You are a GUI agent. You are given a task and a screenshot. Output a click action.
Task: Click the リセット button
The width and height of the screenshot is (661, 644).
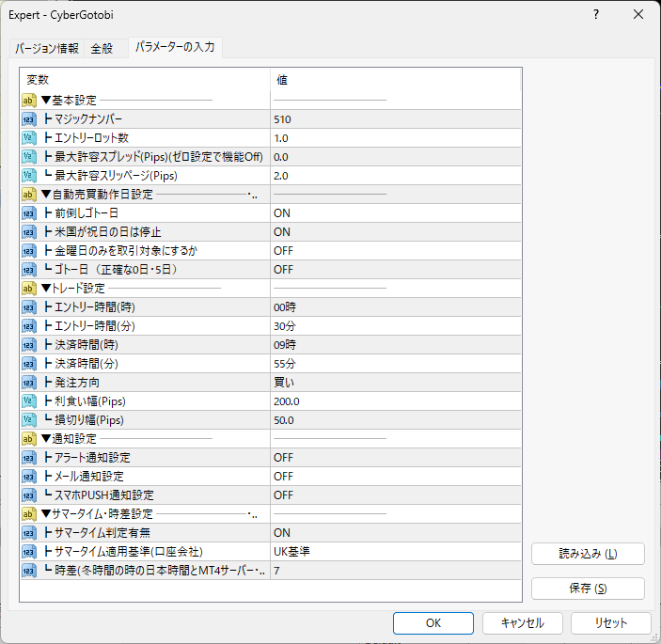click(611, 623)
